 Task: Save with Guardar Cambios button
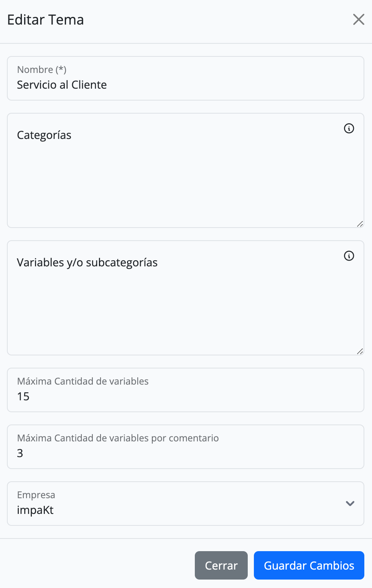pos(309,565)
